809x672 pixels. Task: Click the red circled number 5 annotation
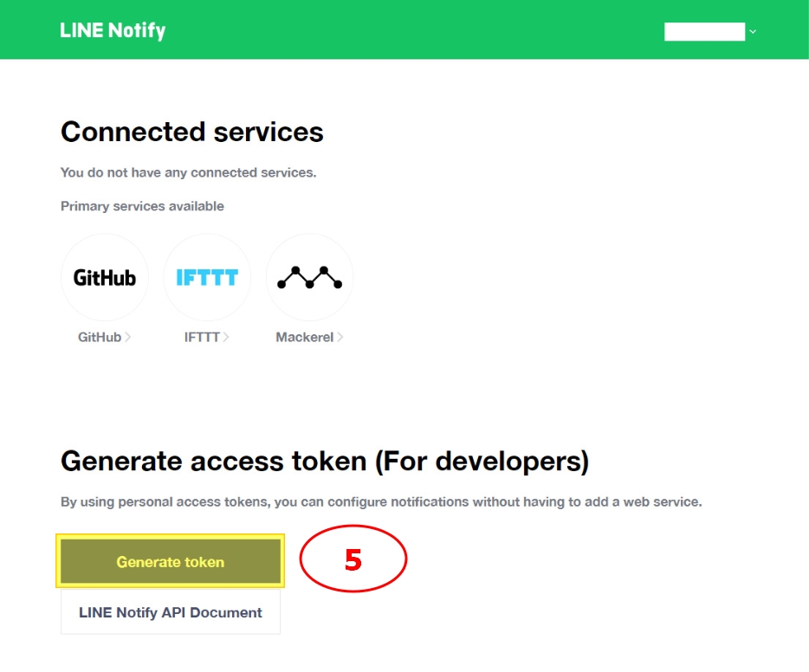pyautogui.click(x=353, y=559)
